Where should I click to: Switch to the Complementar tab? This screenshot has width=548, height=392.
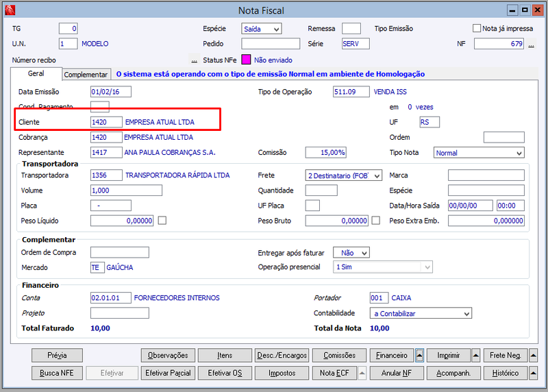click(86, 75)
